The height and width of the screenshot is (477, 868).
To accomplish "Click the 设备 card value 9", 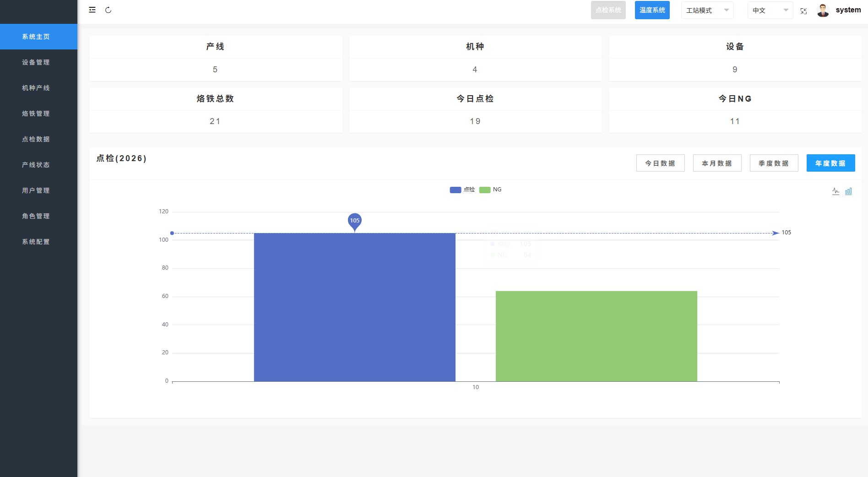I will 735,70.
